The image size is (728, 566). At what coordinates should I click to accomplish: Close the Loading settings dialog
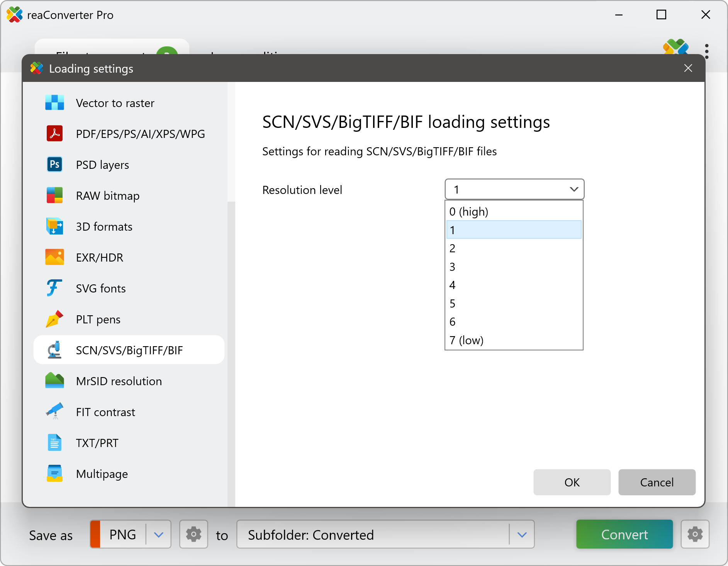[688, 68]
